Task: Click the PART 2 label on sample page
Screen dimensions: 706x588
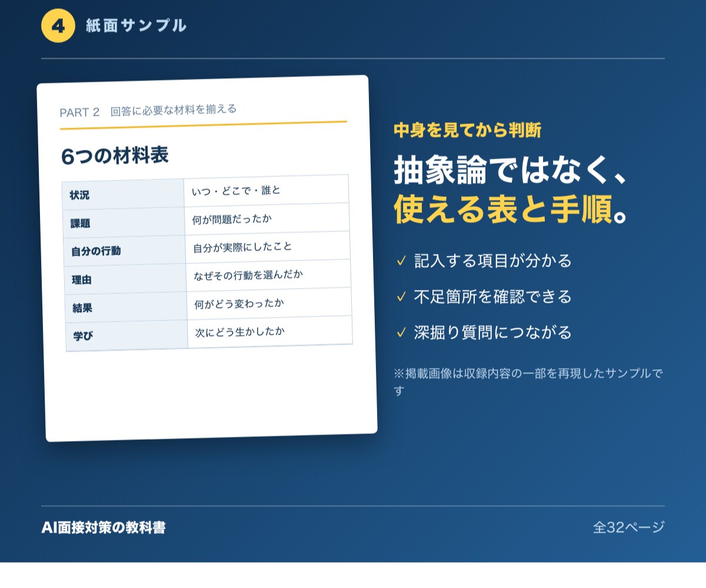Action: (x=80, y=112)
